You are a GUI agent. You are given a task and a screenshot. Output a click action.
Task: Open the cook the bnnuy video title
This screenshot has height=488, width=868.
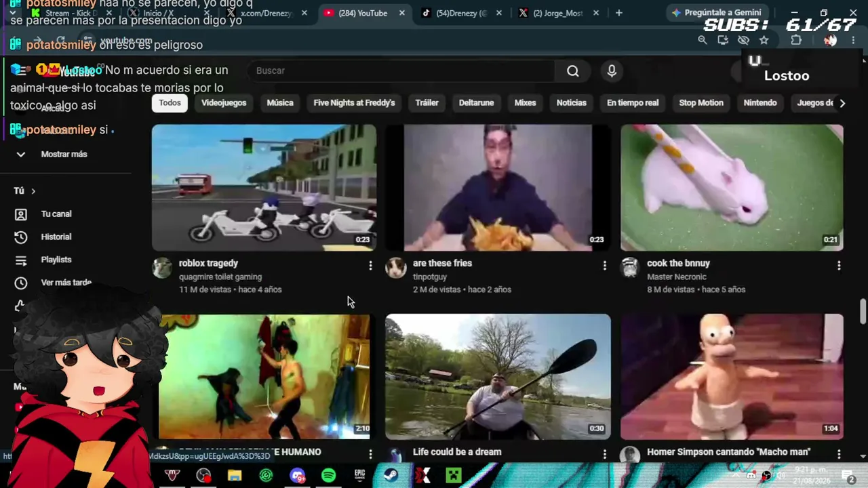point(678,263)
